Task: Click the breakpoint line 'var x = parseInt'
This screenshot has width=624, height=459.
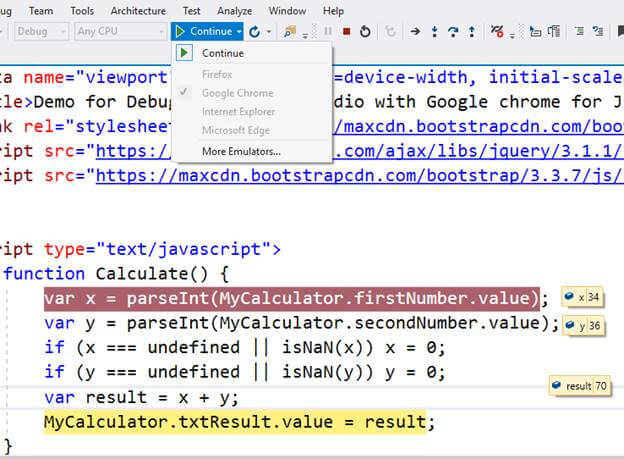Action: coord(292,298)
